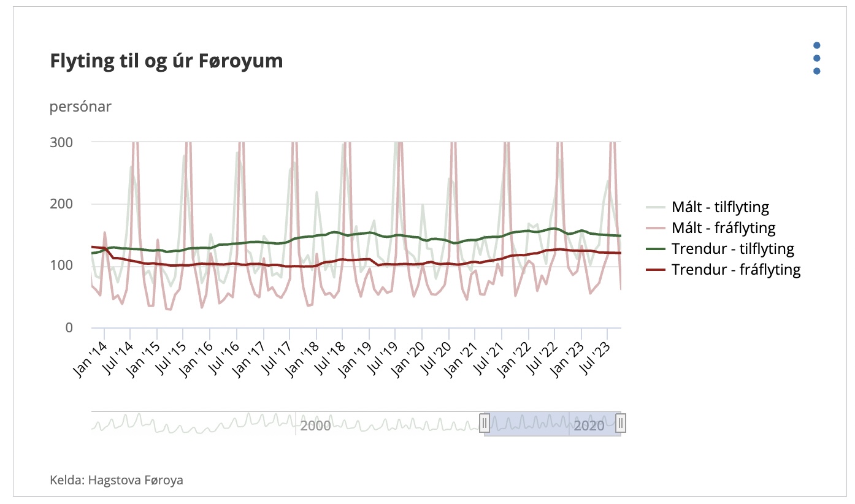
Task: Click the '2020' year marker in navigator
Action: tap(589, 426)
